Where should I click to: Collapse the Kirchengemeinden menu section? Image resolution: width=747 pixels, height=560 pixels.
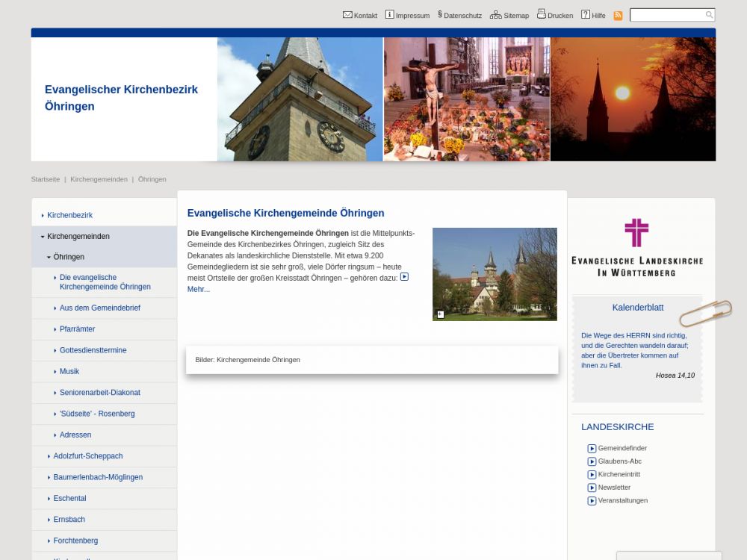(43, 237)
